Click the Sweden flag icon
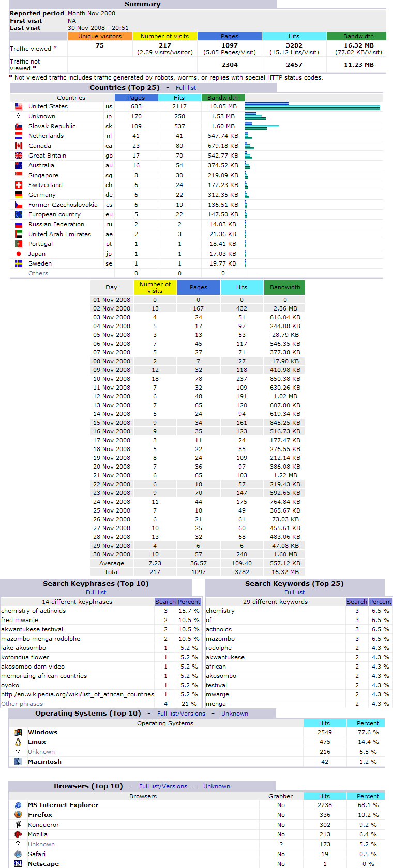The height and width of the screenshot is (868, 393). pyautogui.click(x=19, y=263)
